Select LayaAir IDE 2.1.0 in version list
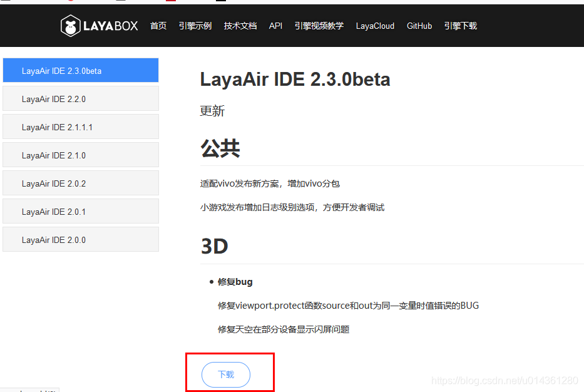Image resolution: width=584 pixels, height=392 pixels. pos(80,155)
